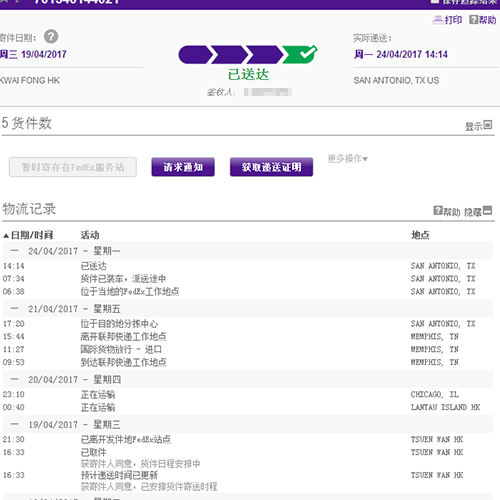Click the 货件已装车，派送途中 row
500x500 pixels.
(248, 279)
